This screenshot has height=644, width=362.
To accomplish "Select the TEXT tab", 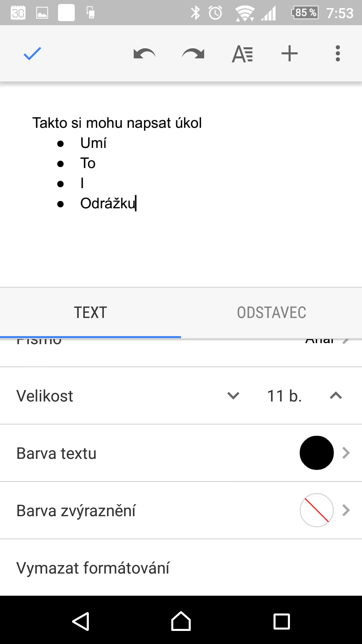I will [90, 313].
